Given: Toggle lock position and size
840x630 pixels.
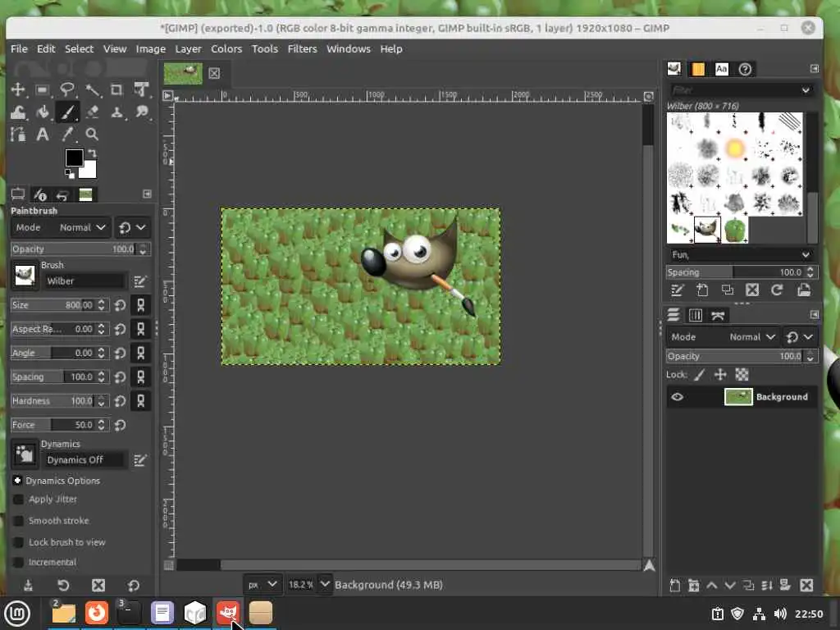Looking at the screenshot, I should point(720,375).
